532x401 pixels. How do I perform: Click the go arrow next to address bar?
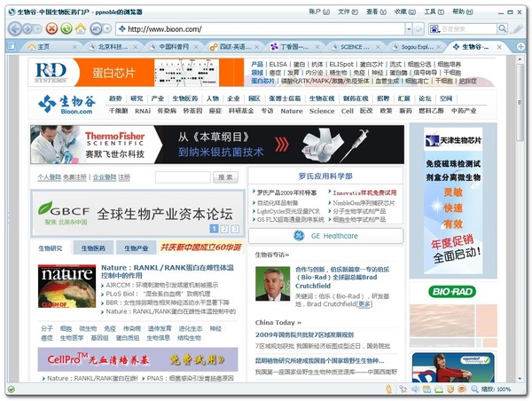click(419, 29)
